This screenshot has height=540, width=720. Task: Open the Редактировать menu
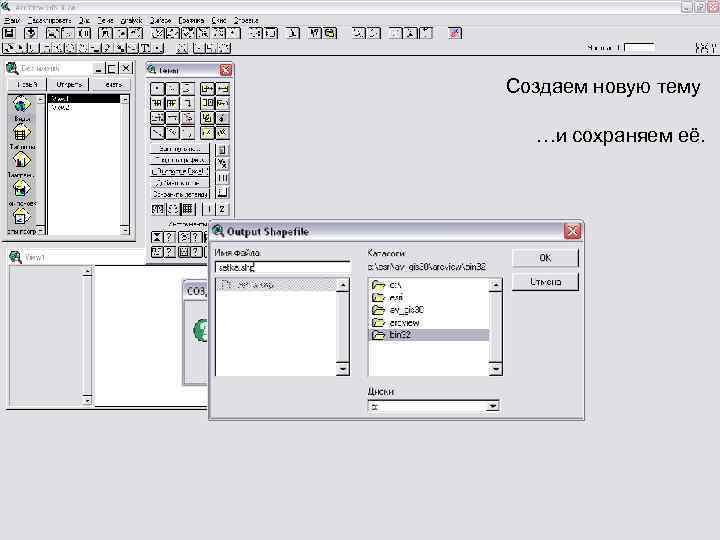coord(49,20)
